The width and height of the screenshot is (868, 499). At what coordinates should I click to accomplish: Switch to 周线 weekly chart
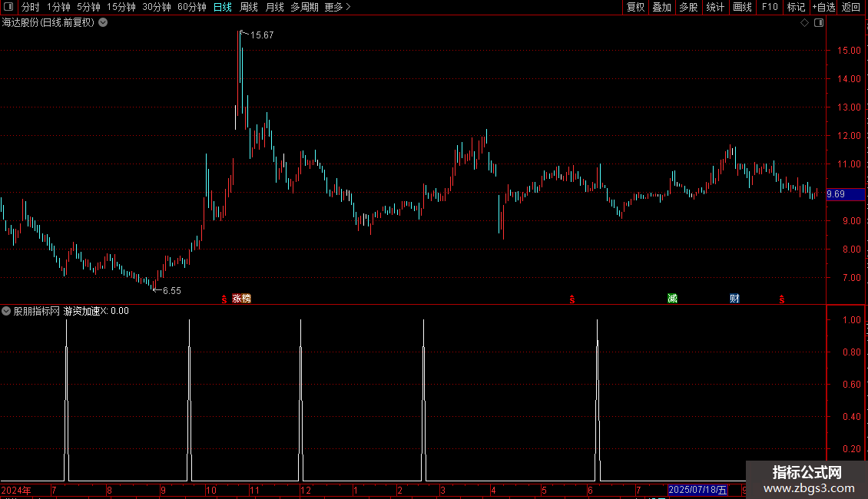[249, 7]
